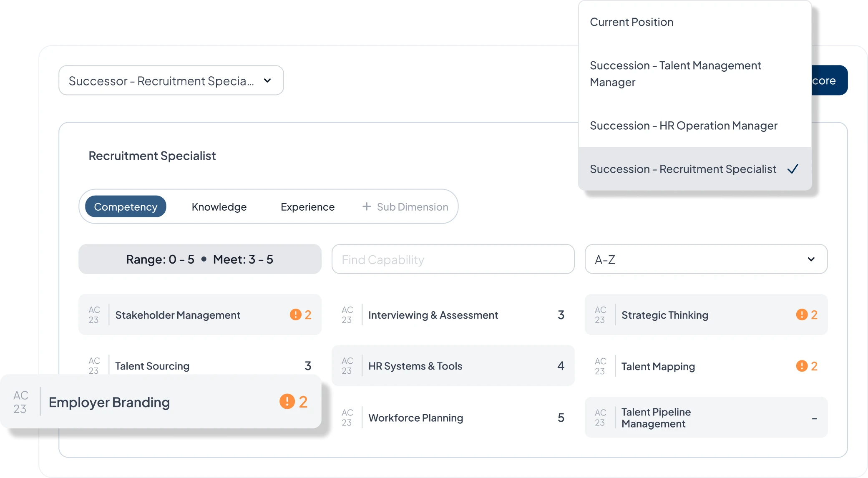The width and height of the screenshot is (868, 478).
Task: Open the HR Systems & Tools capability card
Action: click(x=453, y=366)
